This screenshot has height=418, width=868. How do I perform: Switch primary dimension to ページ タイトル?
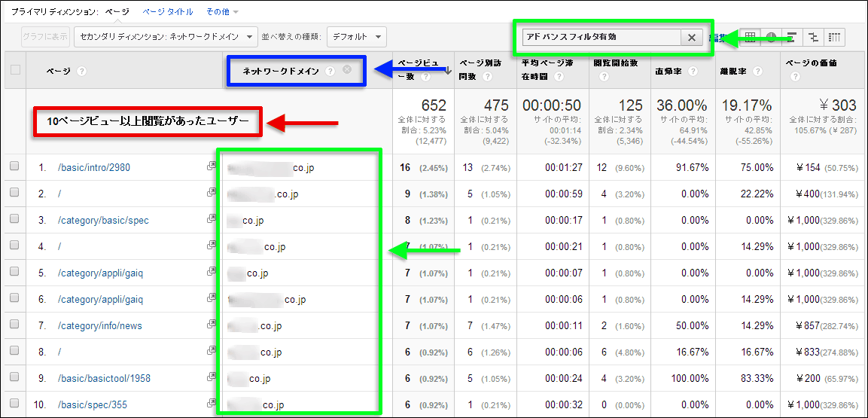pos(168,12)
